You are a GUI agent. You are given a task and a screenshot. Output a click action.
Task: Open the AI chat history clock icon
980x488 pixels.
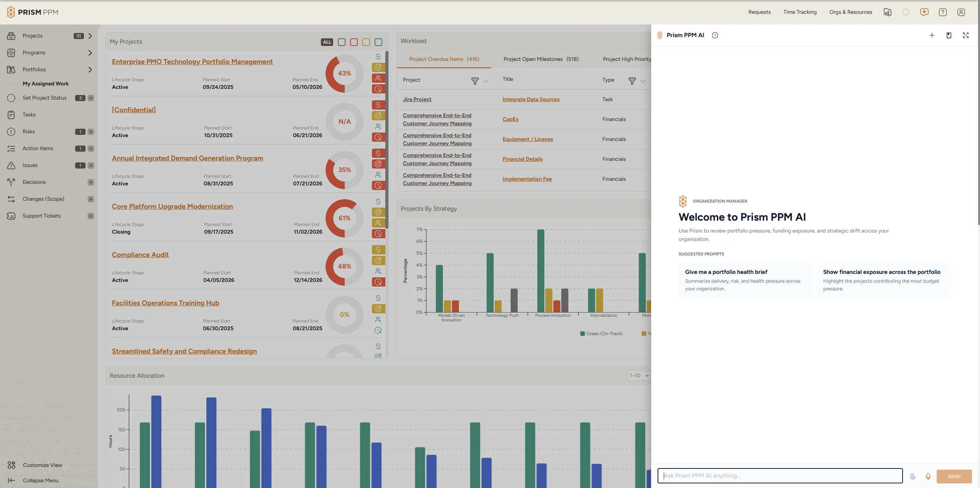pyautogui.click(x=715, y=35)
